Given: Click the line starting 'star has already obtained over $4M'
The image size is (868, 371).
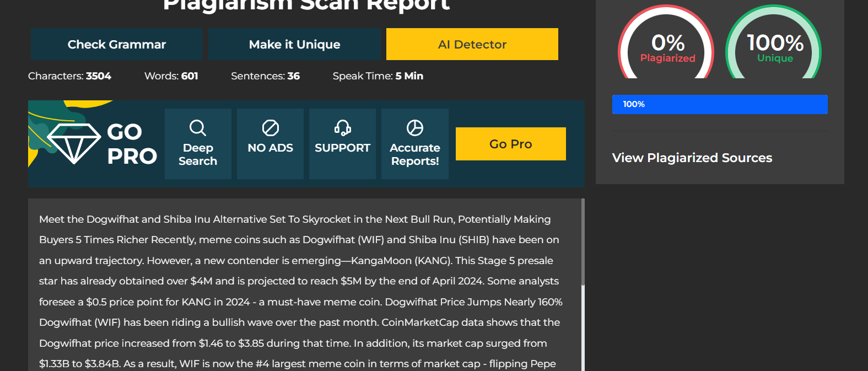Looking at the screenshot, I should point(299,281).
